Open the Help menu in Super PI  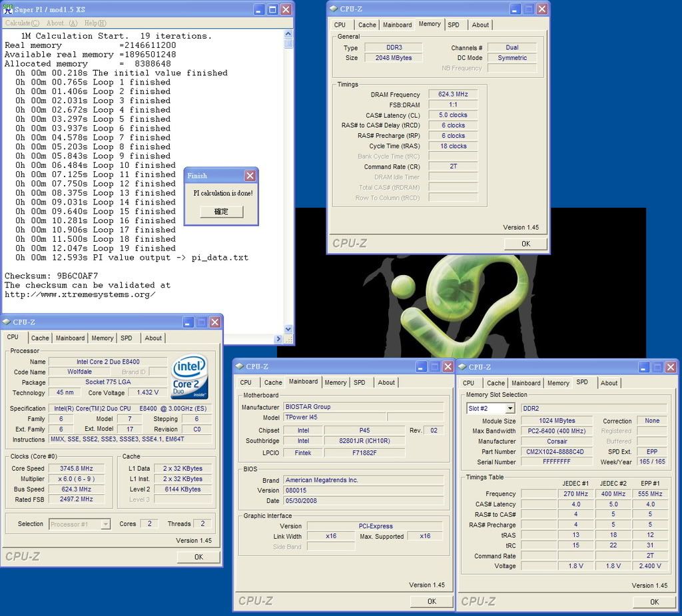click(x=95, y=23)
